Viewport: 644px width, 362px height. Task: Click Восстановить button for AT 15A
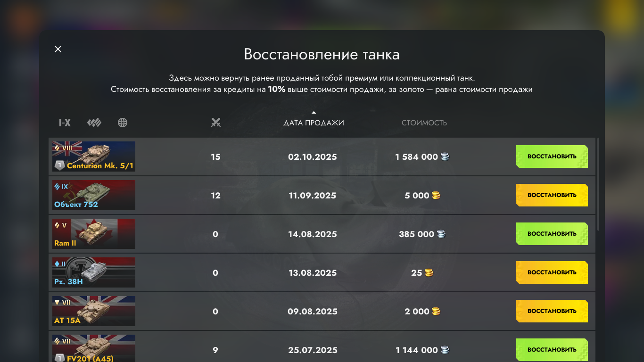(x=552, y=311)
